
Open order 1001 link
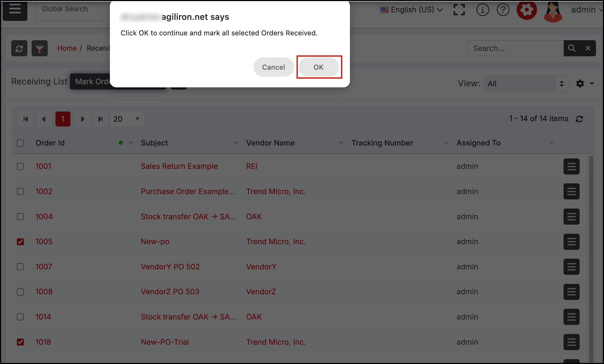[43, 166]
